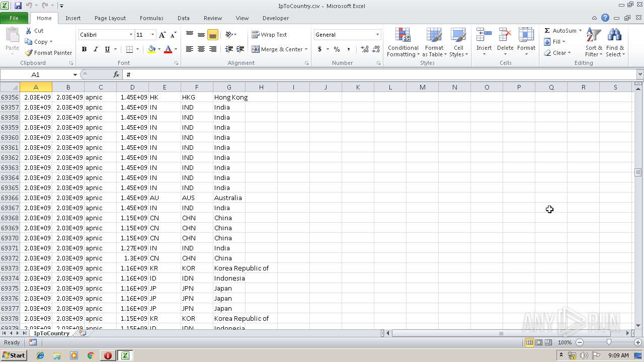
Task: Decrease indent icon
Action: point(229,49)
